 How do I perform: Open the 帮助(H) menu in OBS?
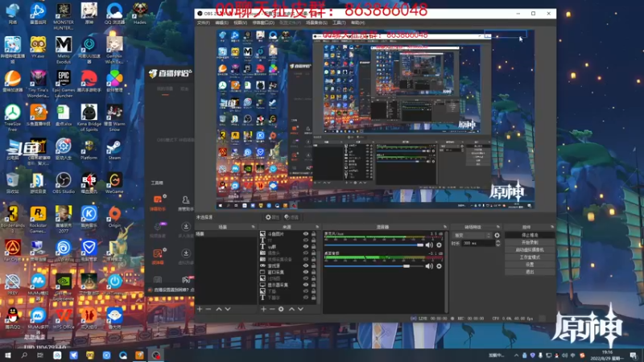click(x=357, y=23)
